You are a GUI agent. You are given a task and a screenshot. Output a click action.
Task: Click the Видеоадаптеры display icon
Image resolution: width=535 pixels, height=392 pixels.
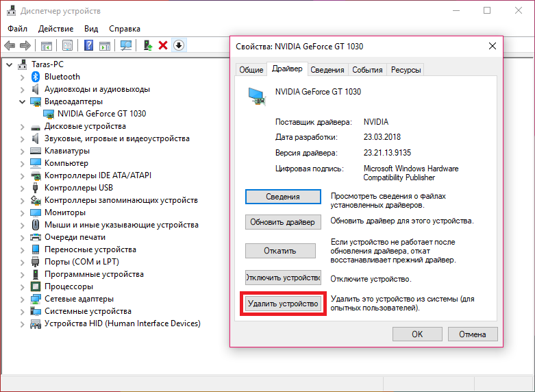36,101
